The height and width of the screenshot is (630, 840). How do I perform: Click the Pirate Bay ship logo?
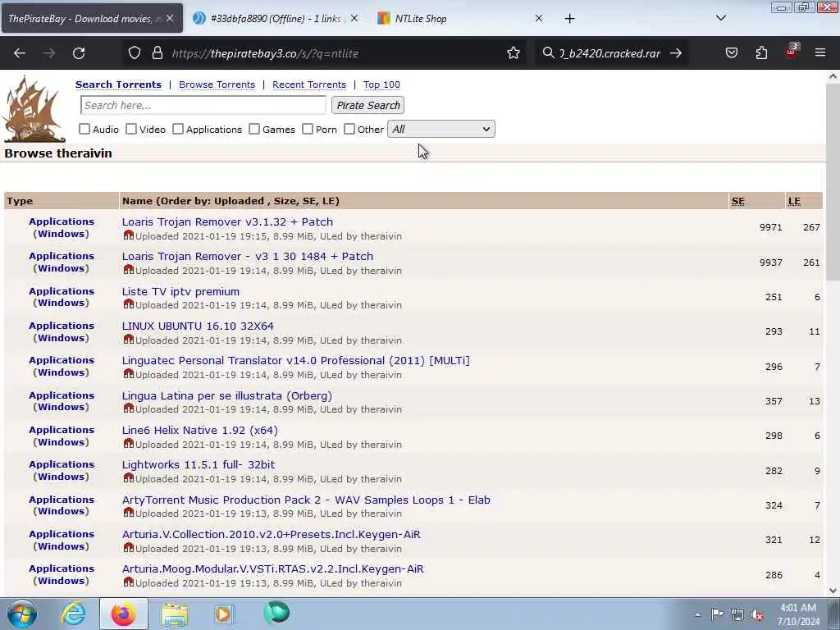pyautogui.click(x=34, y=110)
